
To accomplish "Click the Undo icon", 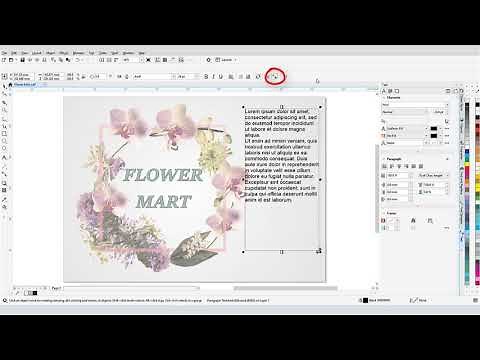I will click(77, 60).
